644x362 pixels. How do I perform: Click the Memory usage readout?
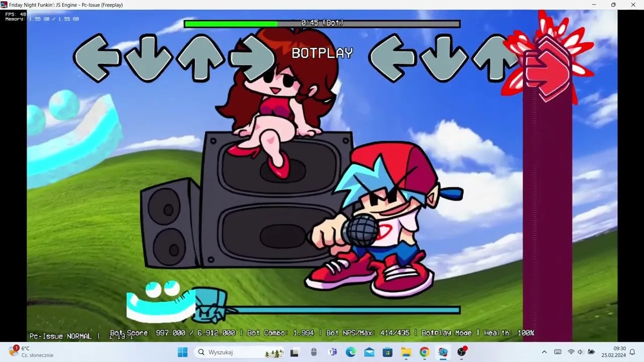coord(42,19)
